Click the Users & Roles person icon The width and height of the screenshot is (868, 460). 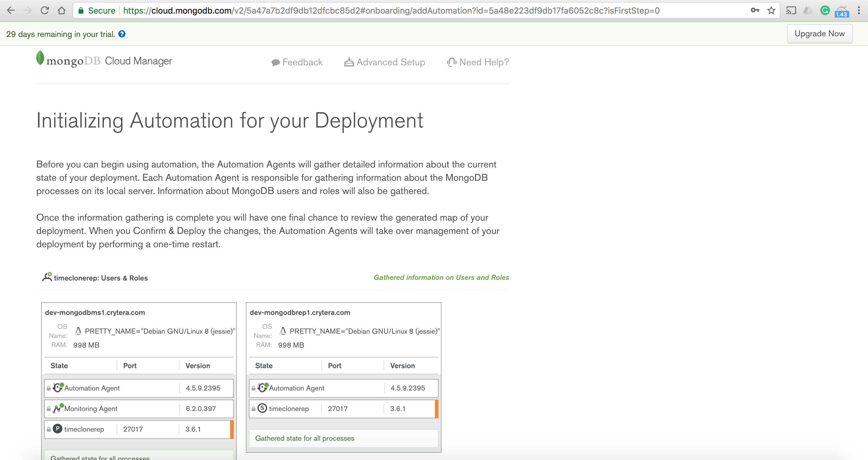47,277
